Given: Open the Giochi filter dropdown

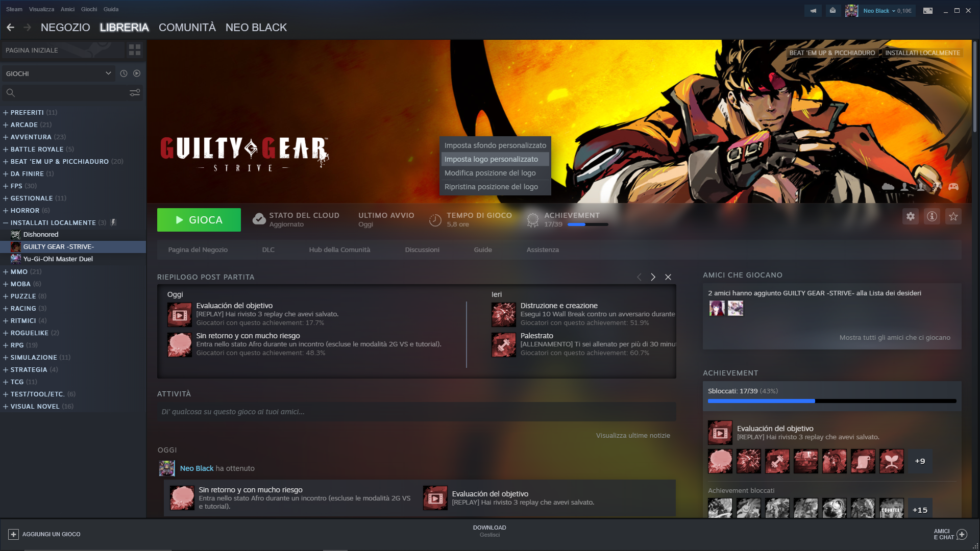Looking at the screenshot, I should 58,73.
